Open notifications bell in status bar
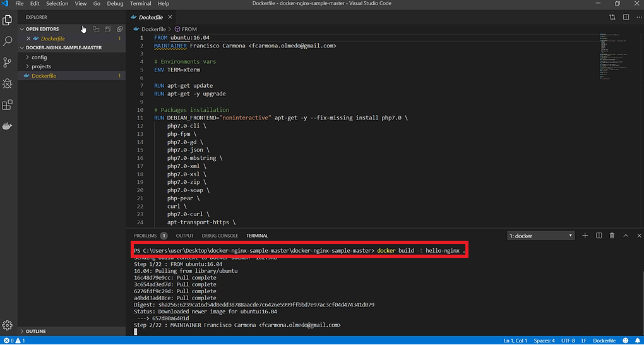 tap(638, 341)
